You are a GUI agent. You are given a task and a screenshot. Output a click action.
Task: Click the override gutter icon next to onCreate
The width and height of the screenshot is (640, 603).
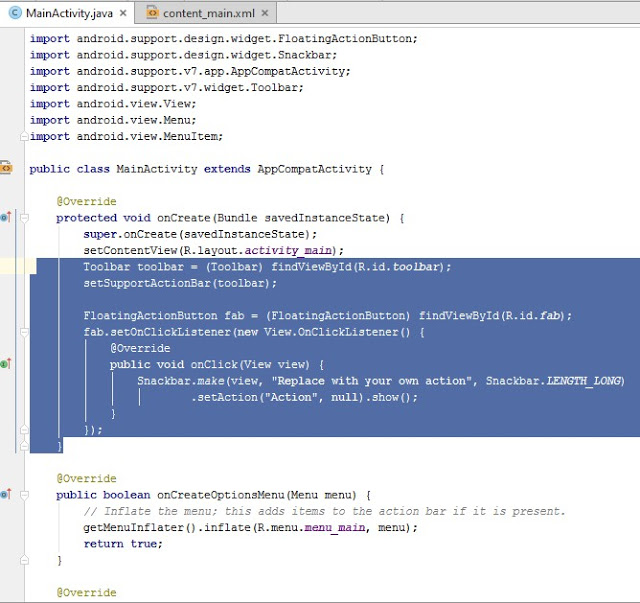(x=6, y=217)
